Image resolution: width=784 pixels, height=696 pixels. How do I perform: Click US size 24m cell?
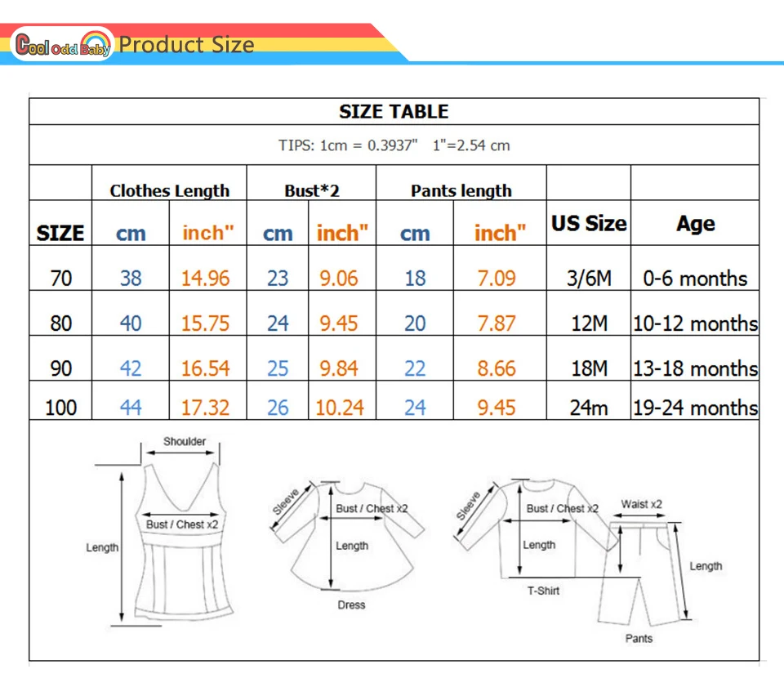click(x=589, y=408)
